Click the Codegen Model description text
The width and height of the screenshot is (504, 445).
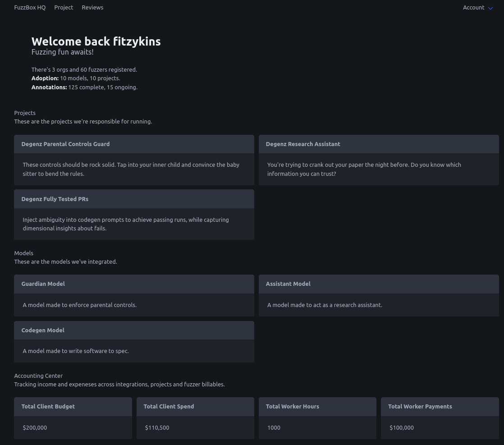tap(76, 351)
